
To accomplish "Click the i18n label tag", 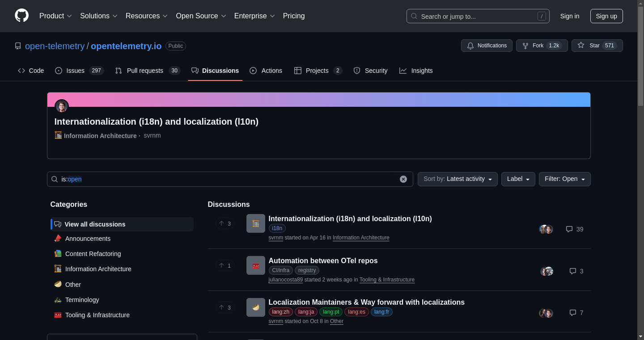I will [x=277, y=228].
